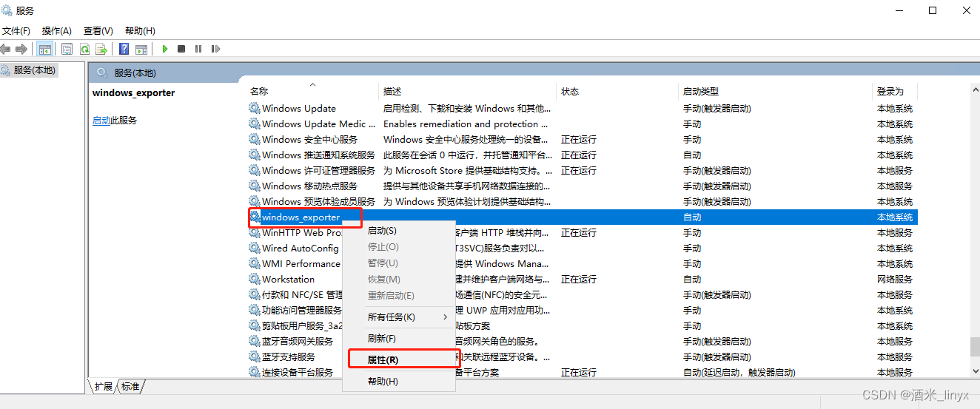
Task: Click the gear icon beside Windows Update
Action: click(x=255, y=108)
